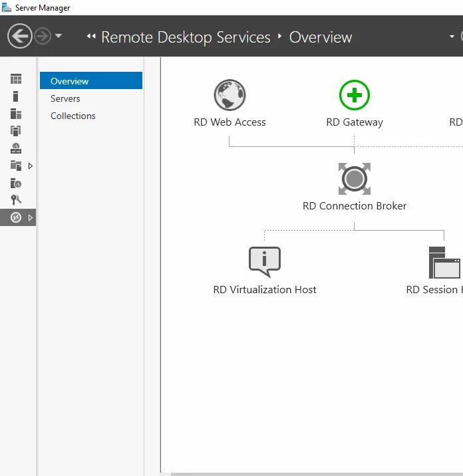
Task: Click the RD Connection Broker label
Action: [x=355, y=206]
